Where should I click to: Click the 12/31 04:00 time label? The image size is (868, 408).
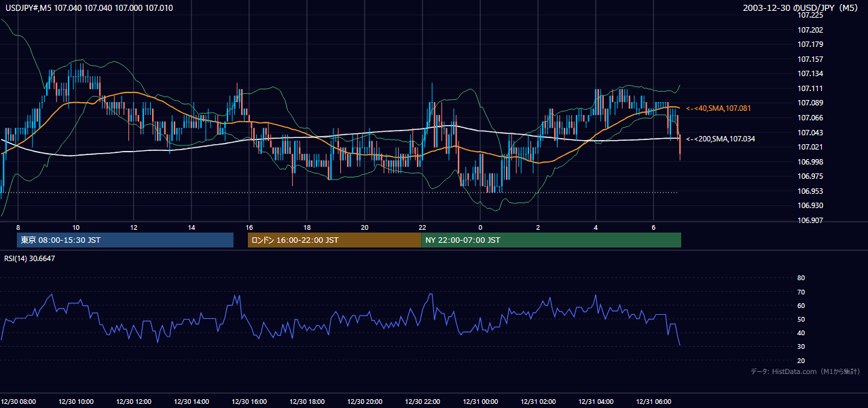point(596,401)
